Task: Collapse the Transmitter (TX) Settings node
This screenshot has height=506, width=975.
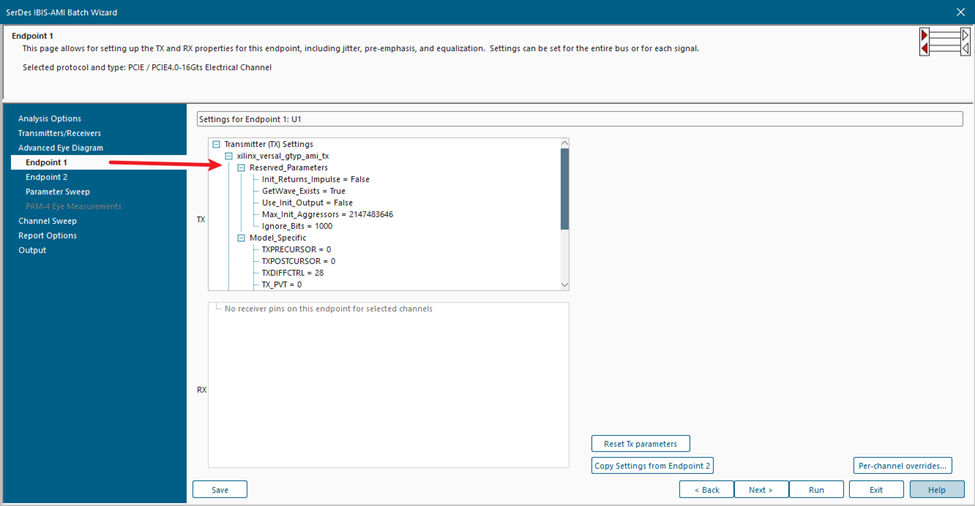Action: [x=217, y=144]
